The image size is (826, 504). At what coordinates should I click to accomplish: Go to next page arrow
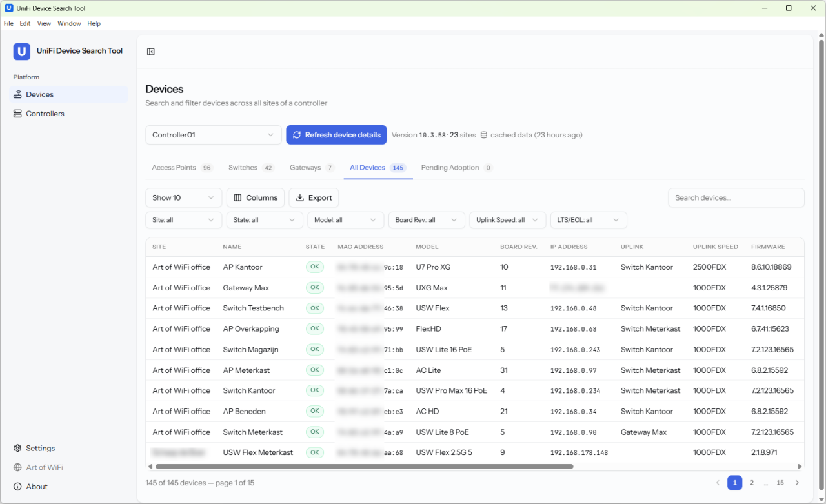pyautogui.click(x=797, y=483)
